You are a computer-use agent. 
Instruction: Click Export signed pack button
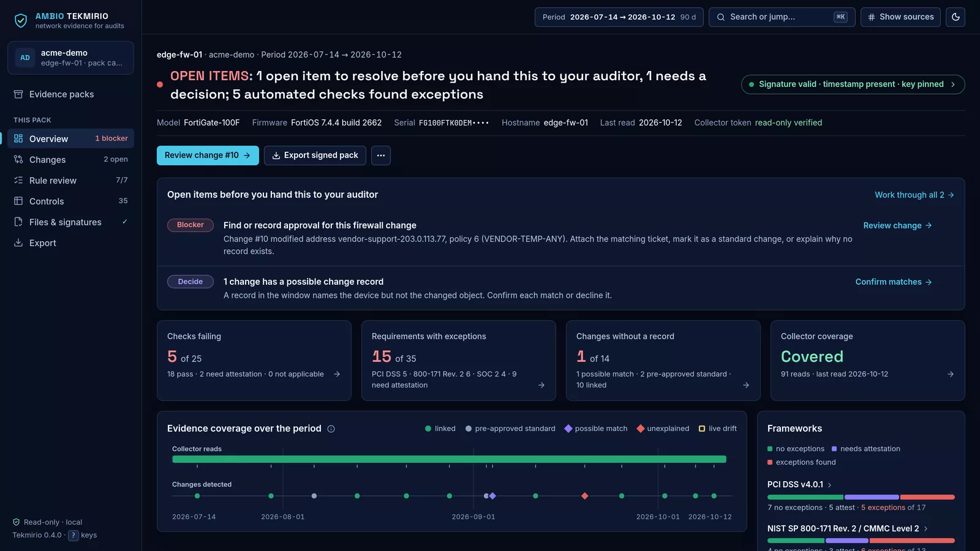pyautogui.click(x=315, y=156)
